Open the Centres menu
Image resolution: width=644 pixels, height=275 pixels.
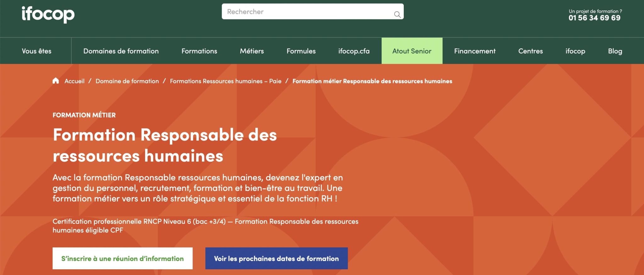point(530,51)
